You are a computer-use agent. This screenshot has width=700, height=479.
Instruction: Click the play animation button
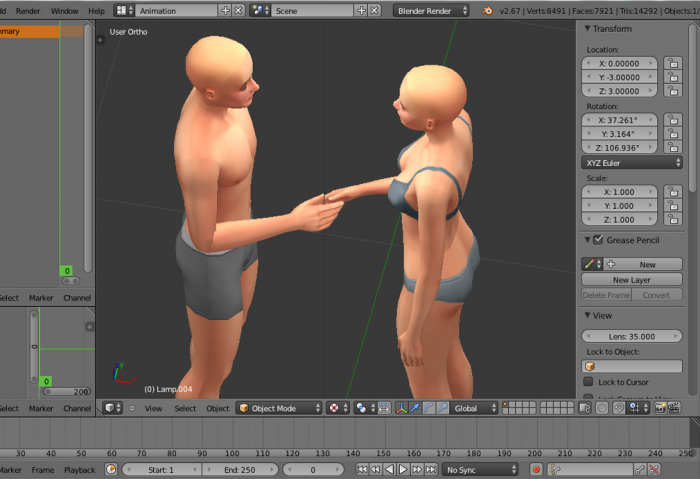coord(403,469)
